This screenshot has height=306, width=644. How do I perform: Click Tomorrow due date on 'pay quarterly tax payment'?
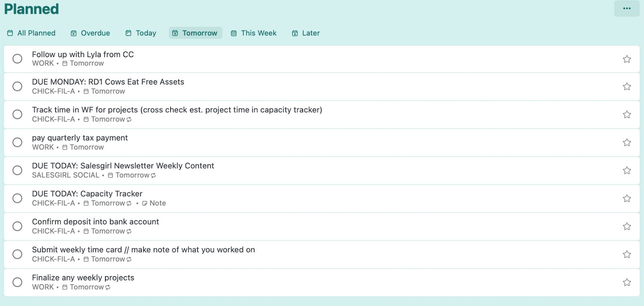[87, 148]
